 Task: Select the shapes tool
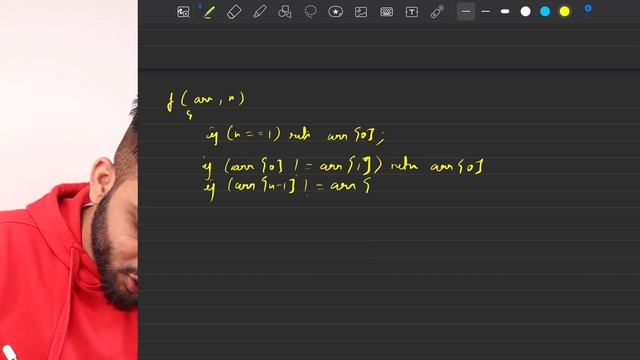point(285,12)
